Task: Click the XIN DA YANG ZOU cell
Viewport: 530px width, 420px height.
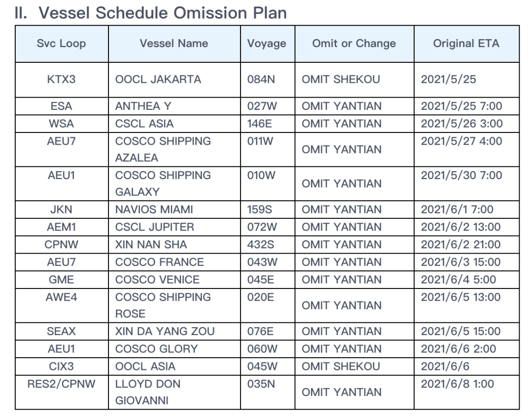Action: (165, 332)
